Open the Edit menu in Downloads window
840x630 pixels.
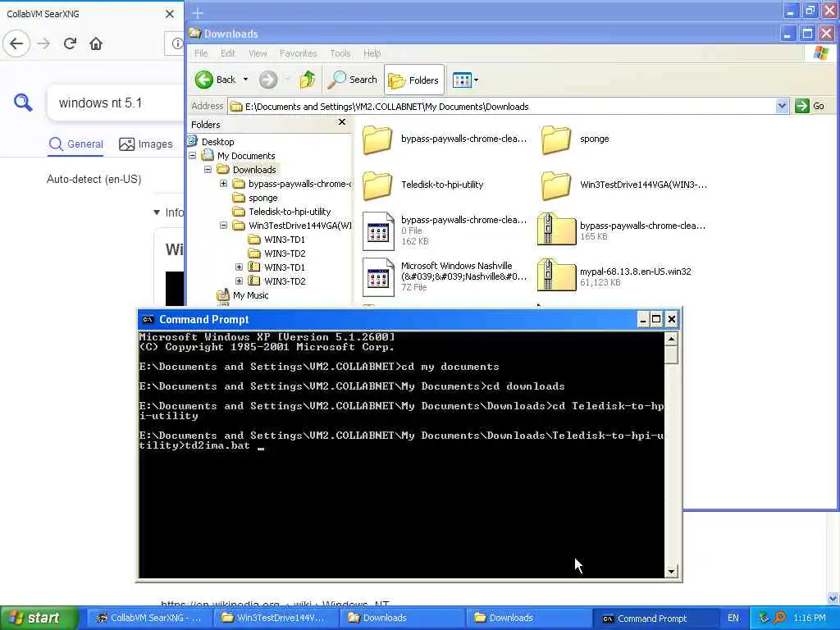[228, 53]
